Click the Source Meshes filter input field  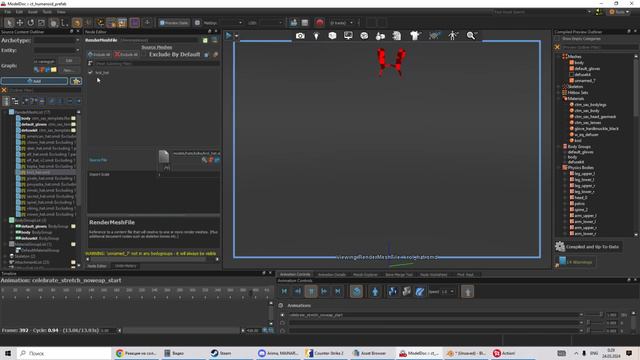click(x=157, y=64)
